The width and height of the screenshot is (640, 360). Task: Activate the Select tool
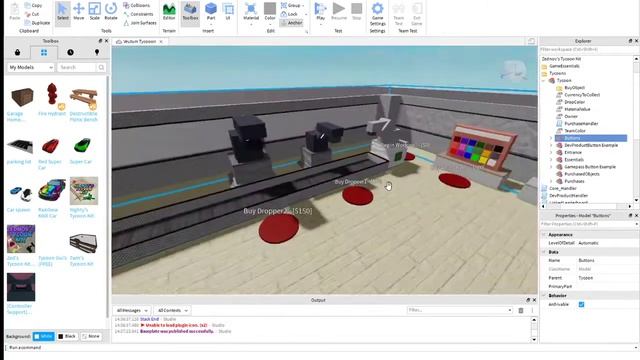[x=62, y=11]
